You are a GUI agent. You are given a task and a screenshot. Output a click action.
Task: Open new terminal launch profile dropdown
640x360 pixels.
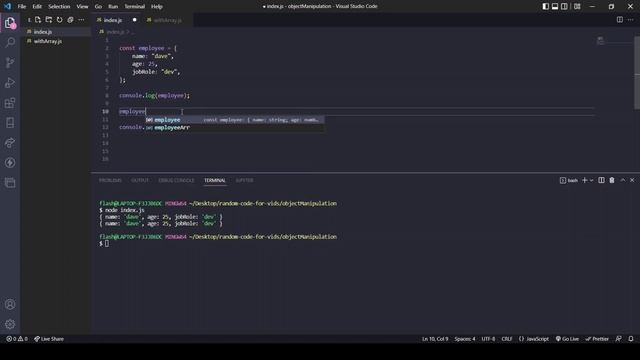591,180
